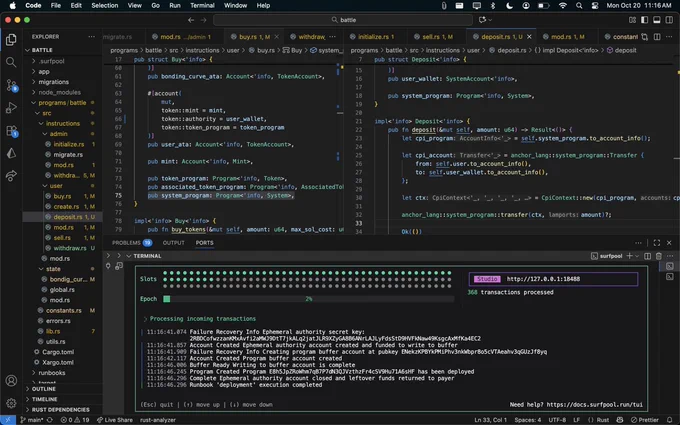This screenshot has height=425, width=680.
Task: Collapse the admin folder
Action: pos(58,134)
